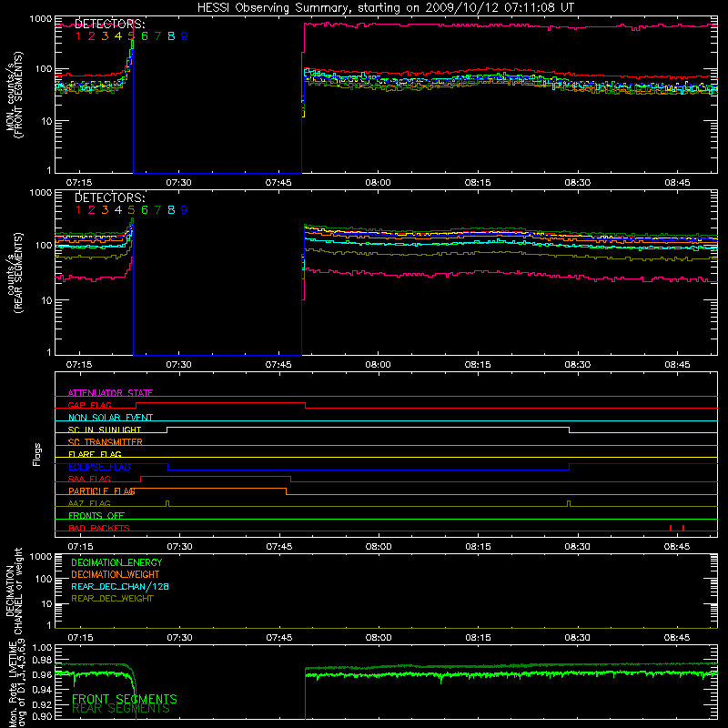This screenshot has width=728, height=728.
Task: Select detector 2 in front segments legend
Action: (92, 36)
